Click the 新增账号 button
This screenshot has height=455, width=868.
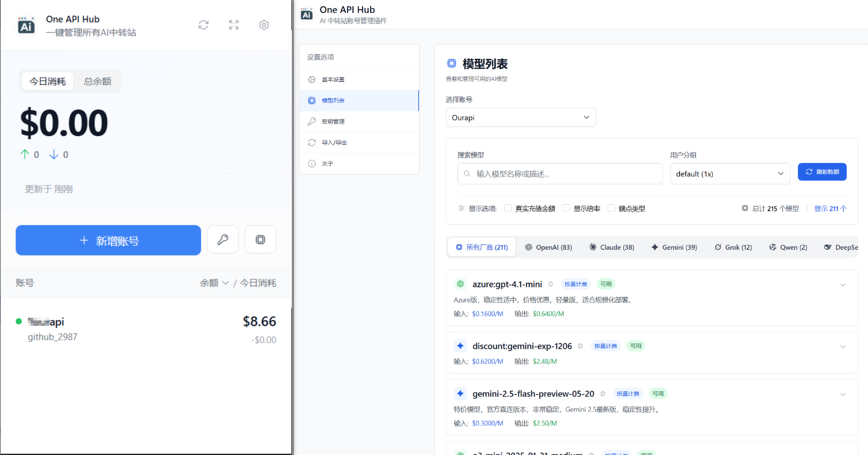[x=108, y=240]
